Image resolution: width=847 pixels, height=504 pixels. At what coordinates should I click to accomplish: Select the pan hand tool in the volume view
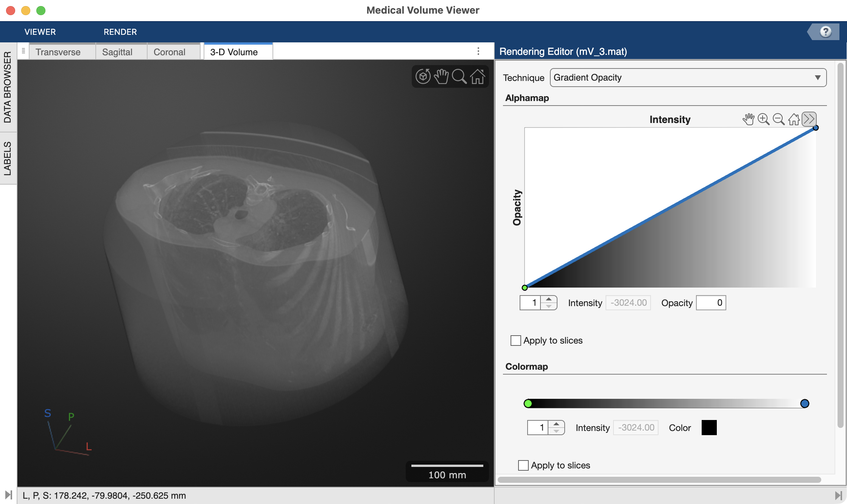click(441, 76)
